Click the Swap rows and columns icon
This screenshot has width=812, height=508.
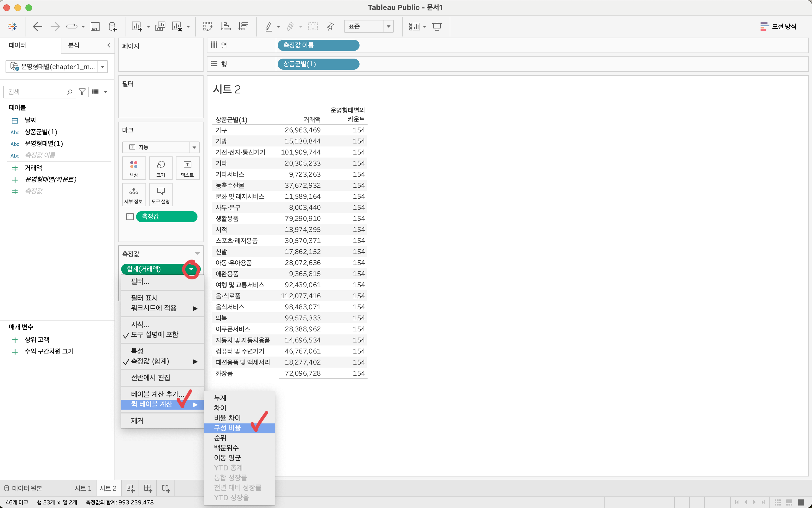coord(207,27)
